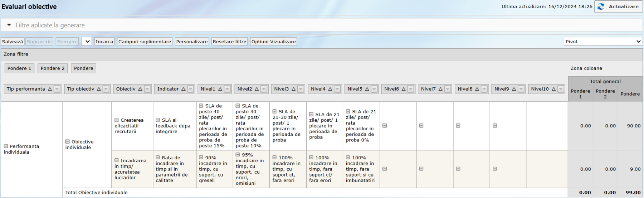Click Resetare filtre button
The image size is (644, 198).
[229, 42]
